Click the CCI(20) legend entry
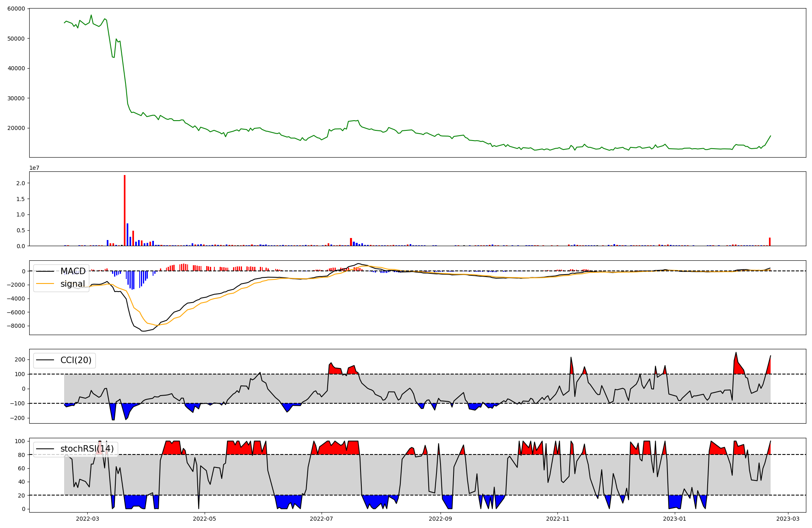812x528 pixels. pyautogui.click(x=76, y=360)
